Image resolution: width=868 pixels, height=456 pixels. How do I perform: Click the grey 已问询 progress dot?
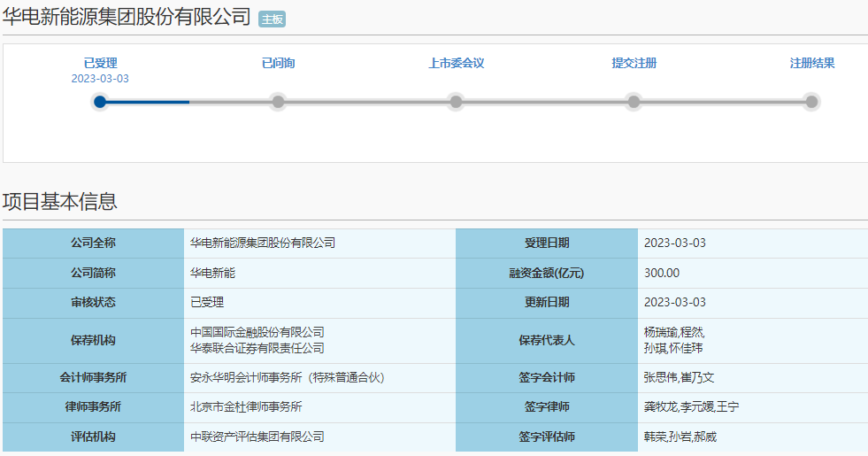pos(278,102)
